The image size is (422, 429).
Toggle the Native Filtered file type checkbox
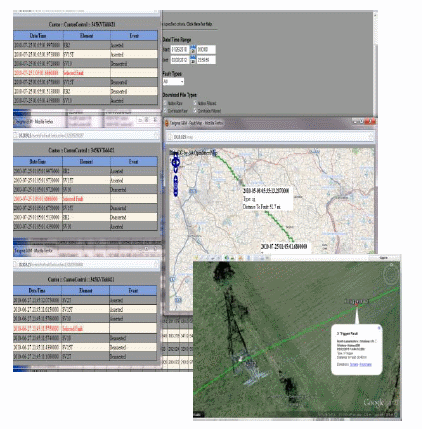(x=195, y=103)
